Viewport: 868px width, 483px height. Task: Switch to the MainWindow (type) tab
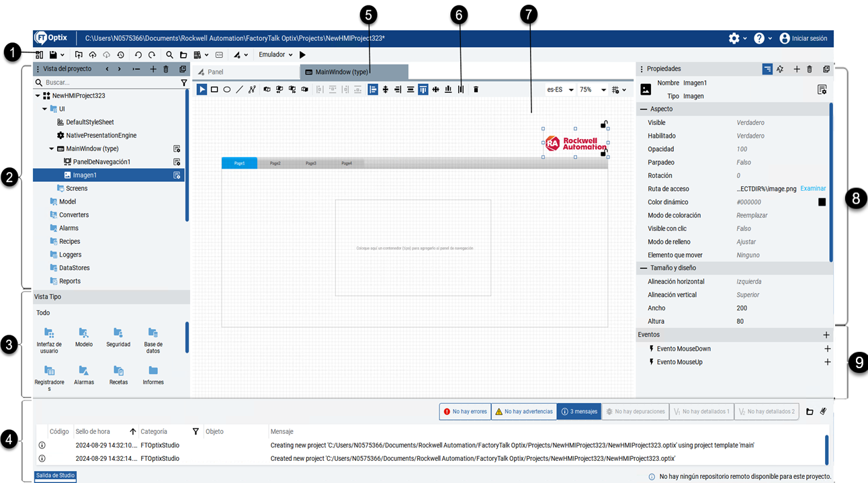(354, 72)
